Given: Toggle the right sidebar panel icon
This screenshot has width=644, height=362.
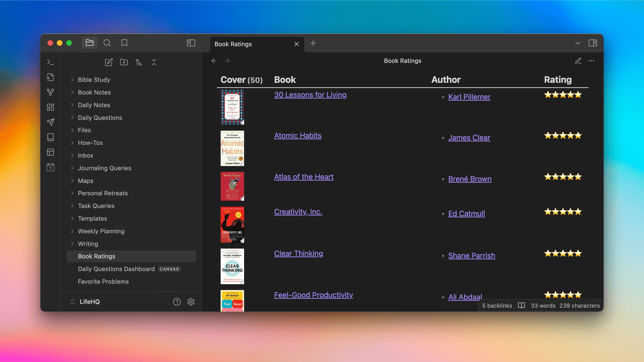Looking at the screenshot, I should point(593,43).
